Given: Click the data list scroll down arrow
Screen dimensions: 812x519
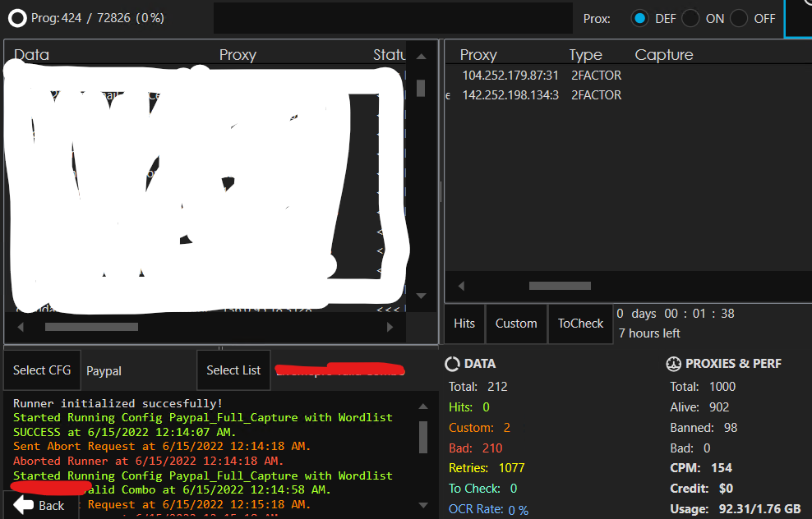Looking at the screenshot, I should 421,296.
